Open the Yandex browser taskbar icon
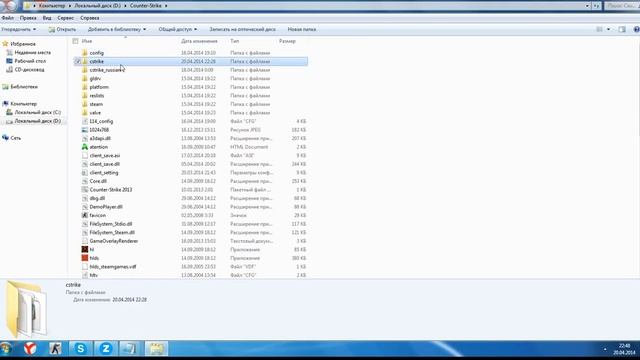 click(x=30, y=348)
